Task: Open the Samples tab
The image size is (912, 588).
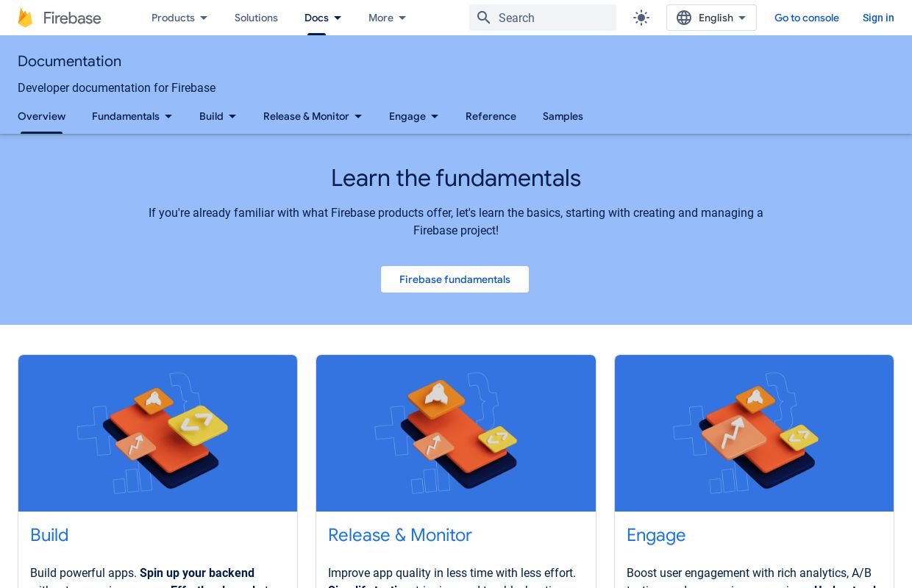Action: [x=563, y=116]
